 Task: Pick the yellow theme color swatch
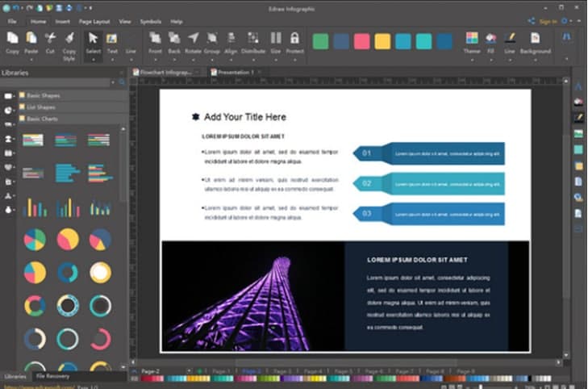(382, 41)
